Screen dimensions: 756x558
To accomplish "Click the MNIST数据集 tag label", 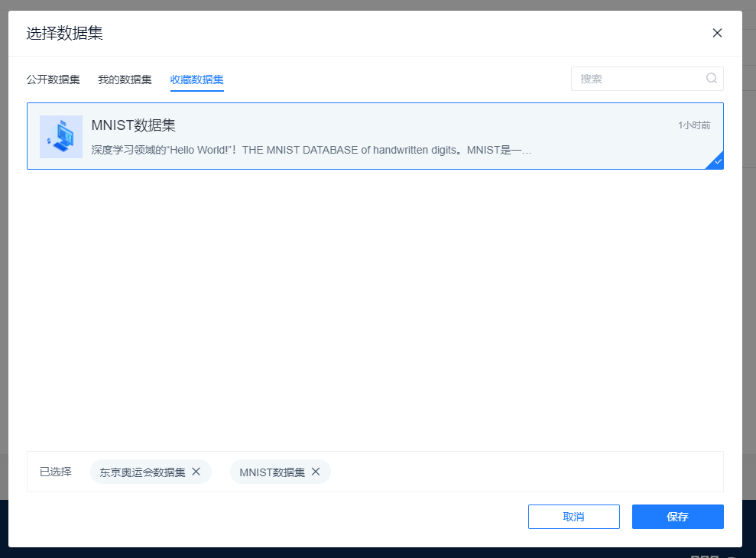I will (272, 472).
